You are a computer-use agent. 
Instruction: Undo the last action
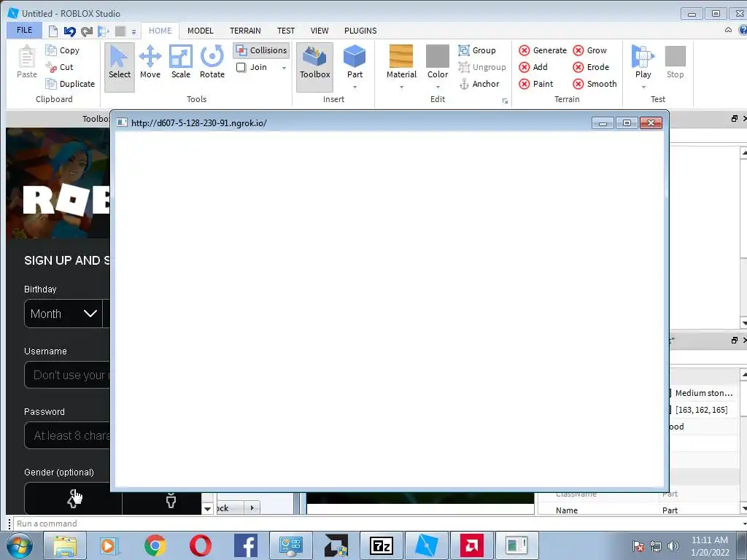click(70, 31)
